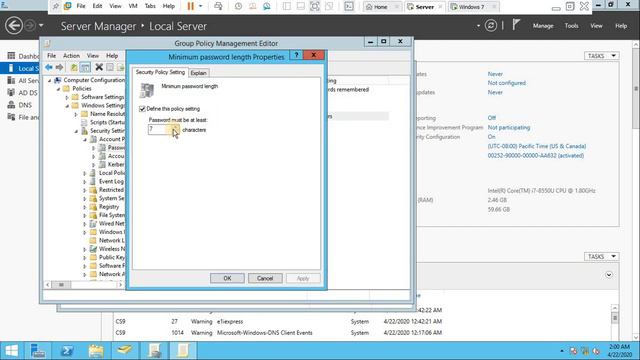
Task: Click OK in the Properties dialog
Action: (x=227, y=278)
